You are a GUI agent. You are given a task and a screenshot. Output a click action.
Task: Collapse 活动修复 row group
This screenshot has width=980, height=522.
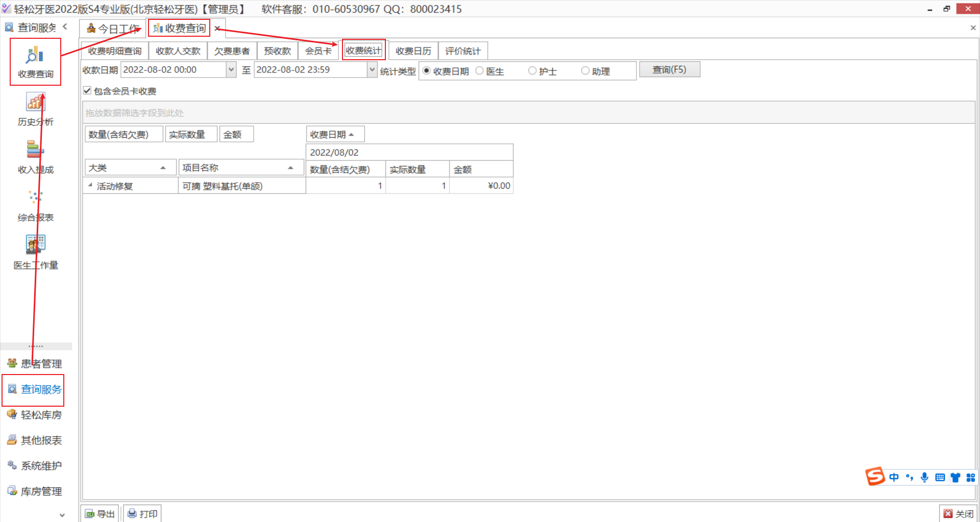[90, 186]
